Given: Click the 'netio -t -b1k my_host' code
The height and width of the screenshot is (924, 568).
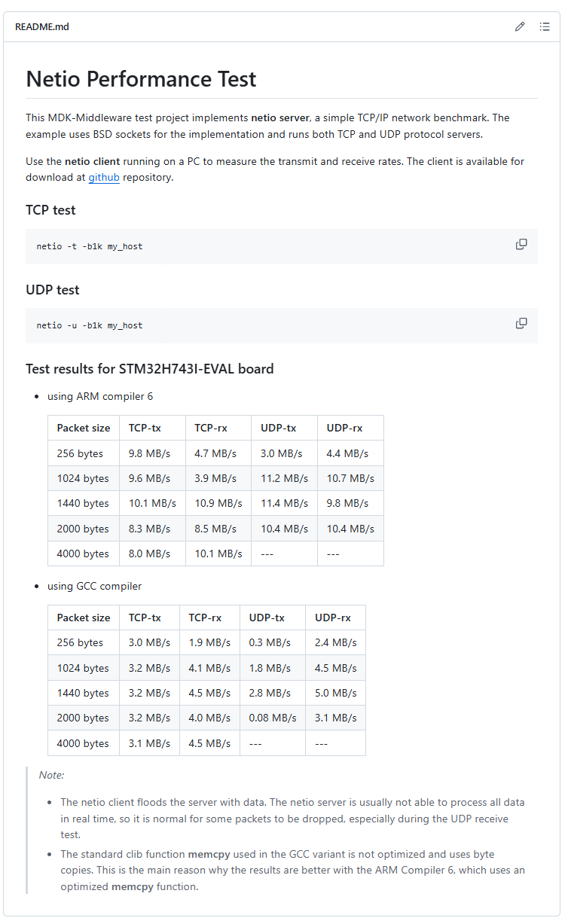Looking at the screenshot, I should [x=90, y=246].
